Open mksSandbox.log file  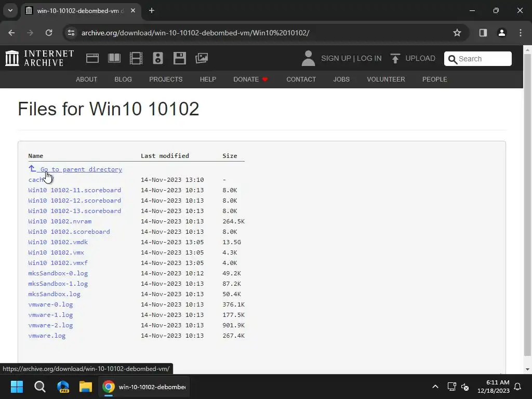(x=54, y=294)
